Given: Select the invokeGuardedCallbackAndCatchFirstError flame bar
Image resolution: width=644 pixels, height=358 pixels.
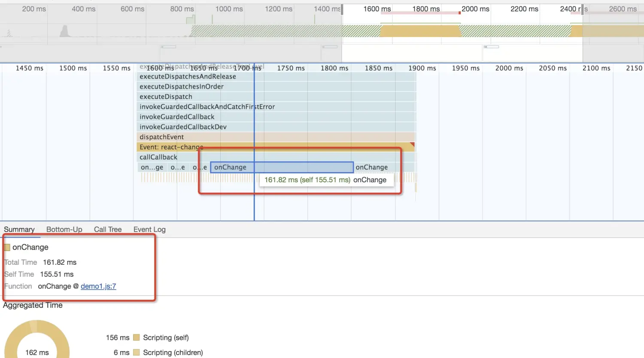Looking at the screenshot, I should pyautogui.click(x=276, y=107).
